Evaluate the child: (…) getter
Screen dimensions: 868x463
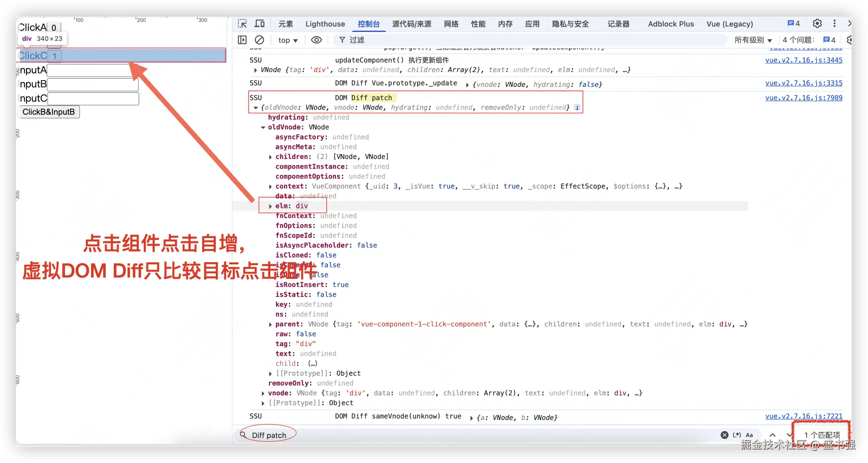point(313,364)
